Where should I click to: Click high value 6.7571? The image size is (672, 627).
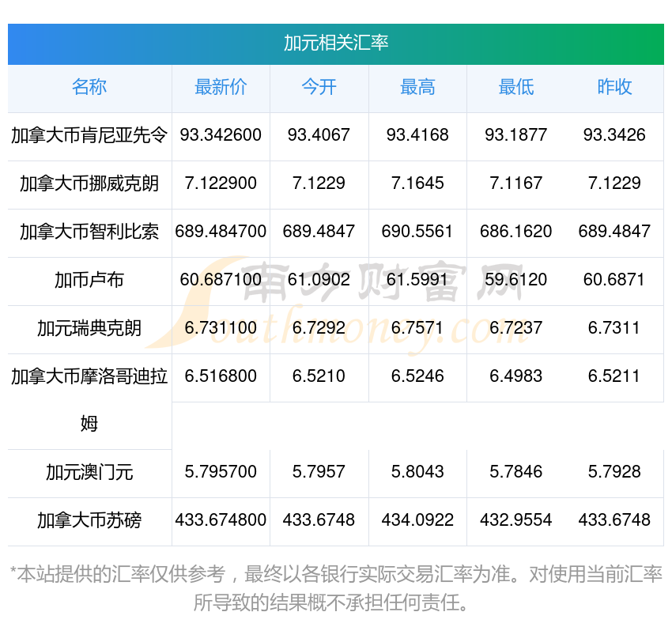click(x=417, y=328)
